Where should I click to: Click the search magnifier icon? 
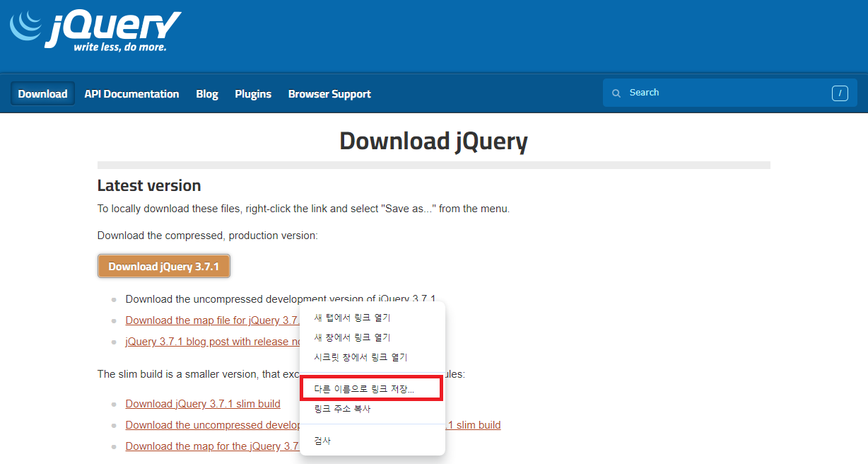tap(616, 93)
